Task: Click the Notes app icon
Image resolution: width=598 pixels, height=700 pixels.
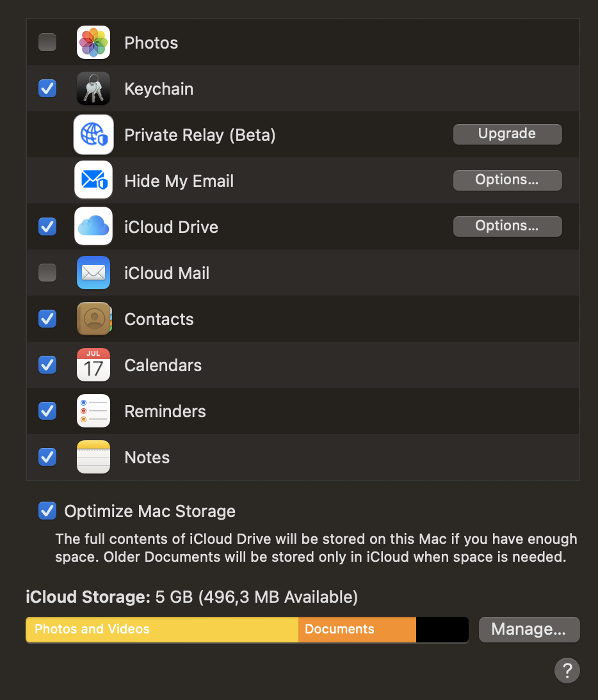Action: (93, 457)
